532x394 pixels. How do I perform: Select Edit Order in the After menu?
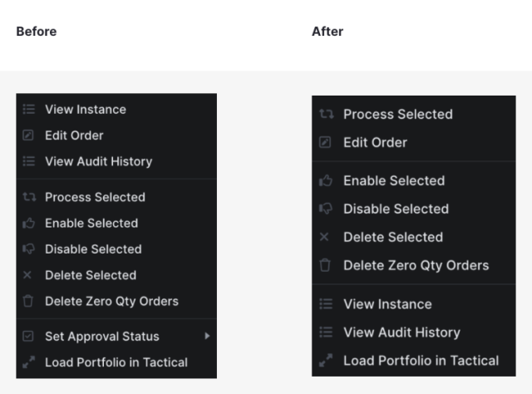point(375,142)
